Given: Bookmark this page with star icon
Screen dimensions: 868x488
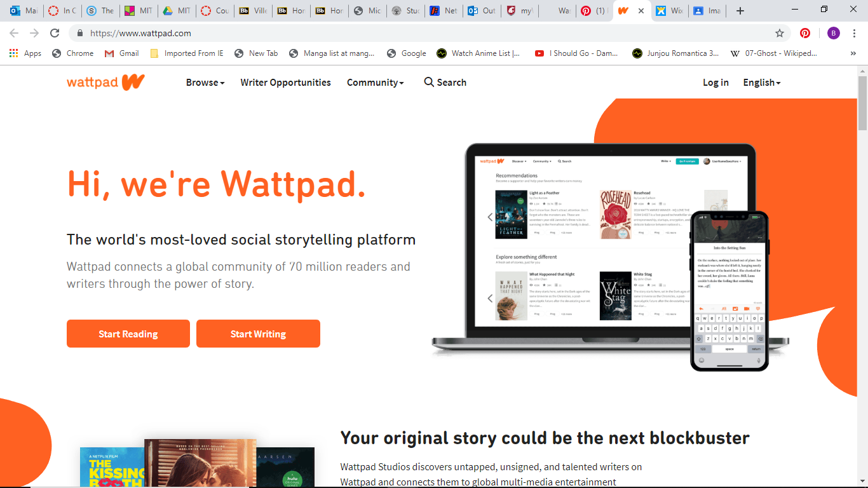Looking at the screenshot, I should click(780, 33).
